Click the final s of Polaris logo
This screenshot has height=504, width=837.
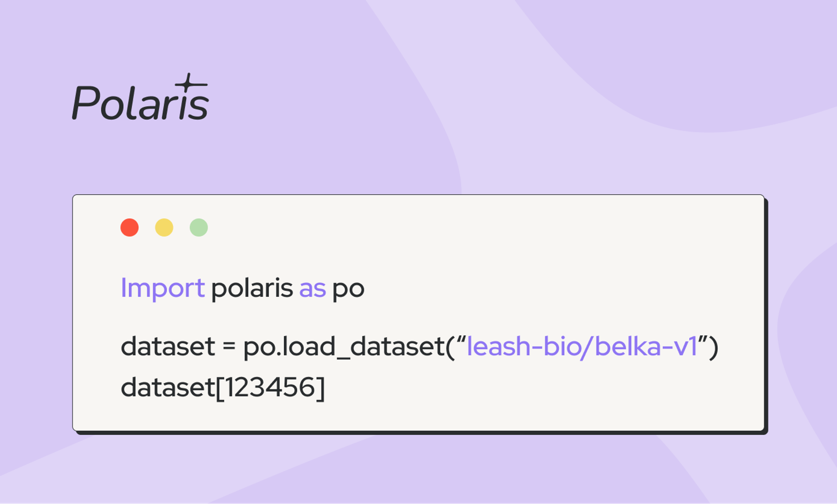tap(198, 107)
